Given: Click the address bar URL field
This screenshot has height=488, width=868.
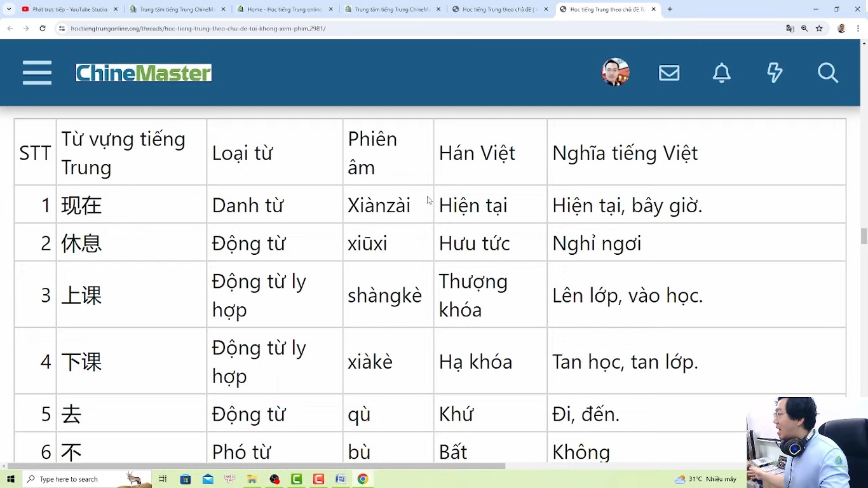Looking at the screenshot, I should point(381,29).
